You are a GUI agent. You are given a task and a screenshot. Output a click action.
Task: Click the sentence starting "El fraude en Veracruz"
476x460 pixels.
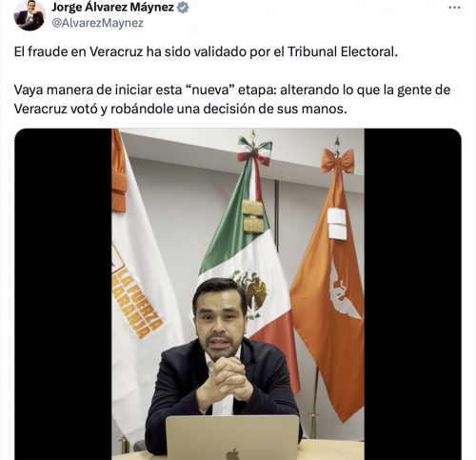[206, 51]
